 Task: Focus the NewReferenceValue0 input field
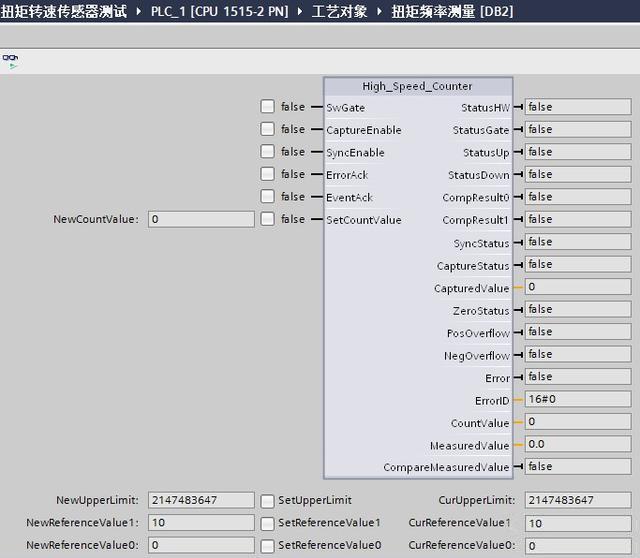coord(201,545)
